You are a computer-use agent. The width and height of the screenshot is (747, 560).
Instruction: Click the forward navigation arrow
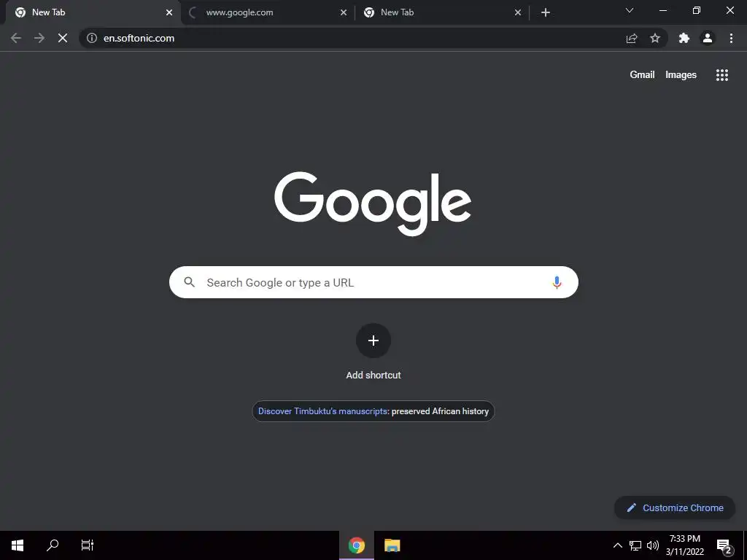pyautogui.click(x=39, y=38)
